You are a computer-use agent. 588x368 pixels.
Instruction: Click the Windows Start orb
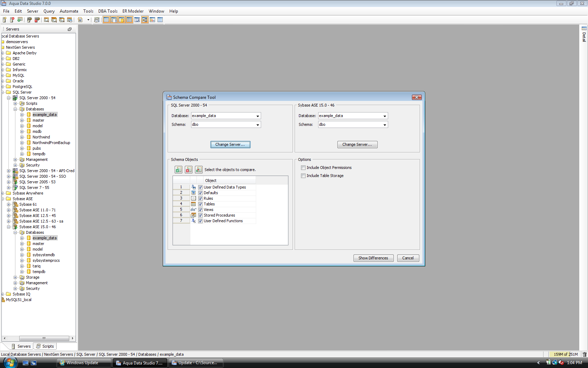point(10,362)
